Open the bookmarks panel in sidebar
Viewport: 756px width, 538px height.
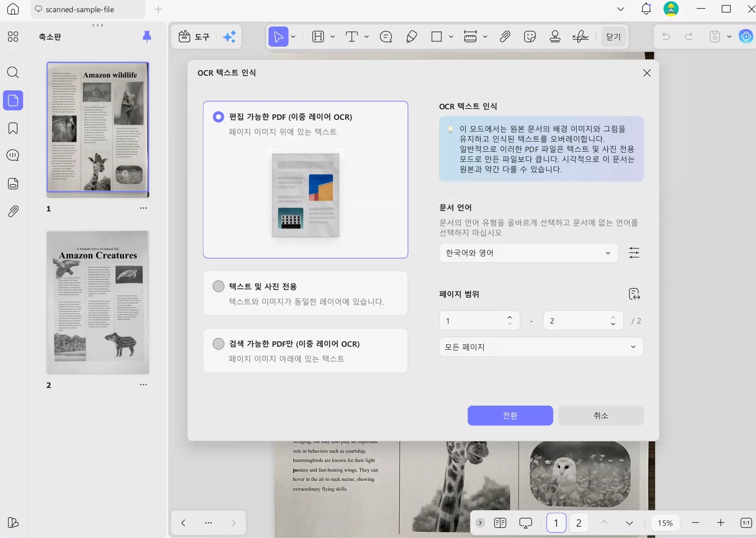13,128
